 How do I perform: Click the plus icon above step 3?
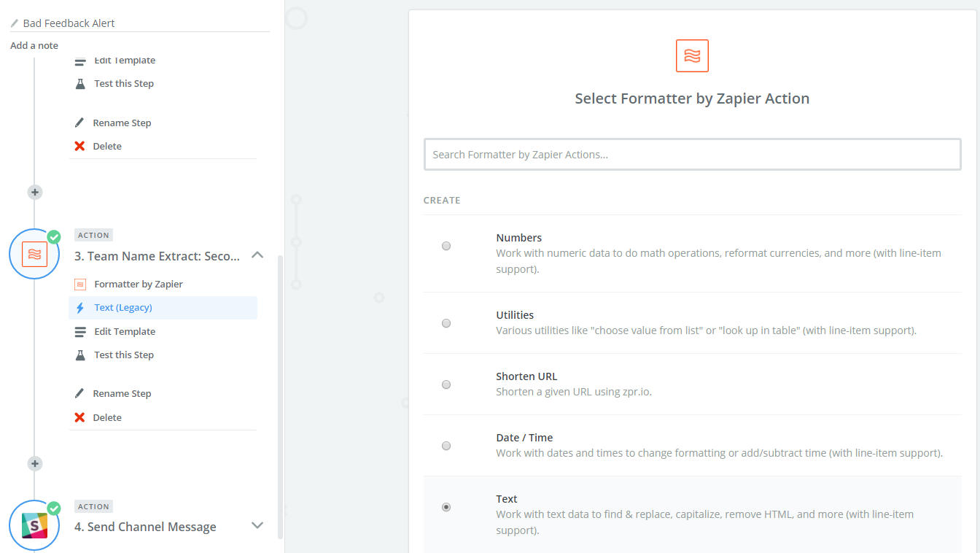tap(34, 193)
